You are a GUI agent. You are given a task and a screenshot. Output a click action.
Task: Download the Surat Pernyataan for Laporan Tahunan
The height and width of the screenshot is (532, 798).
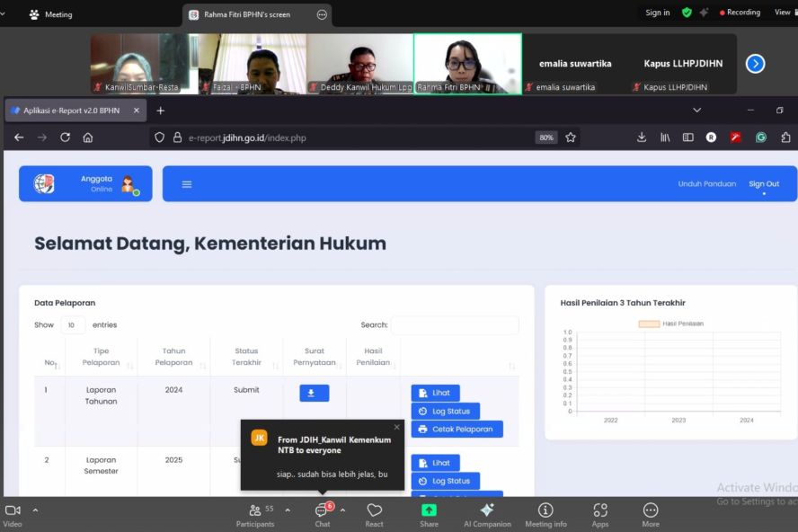pos(314,393)
